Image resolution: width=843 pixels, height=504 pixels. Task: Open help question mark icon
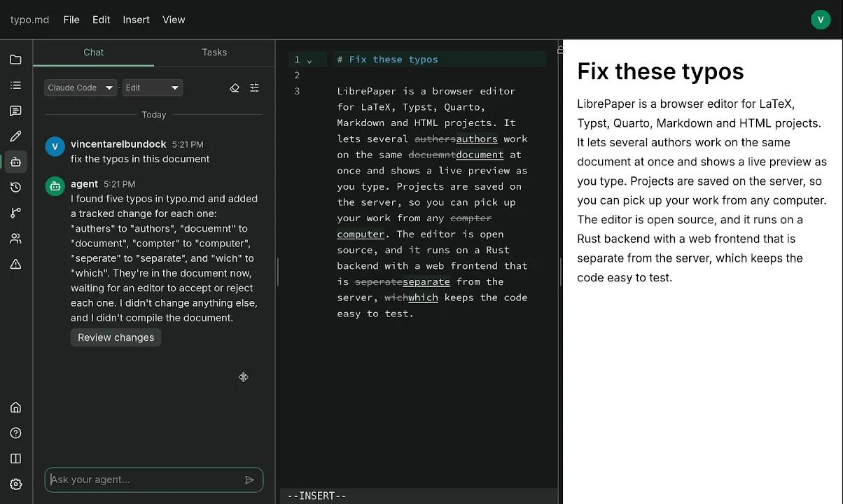point(15,433)
